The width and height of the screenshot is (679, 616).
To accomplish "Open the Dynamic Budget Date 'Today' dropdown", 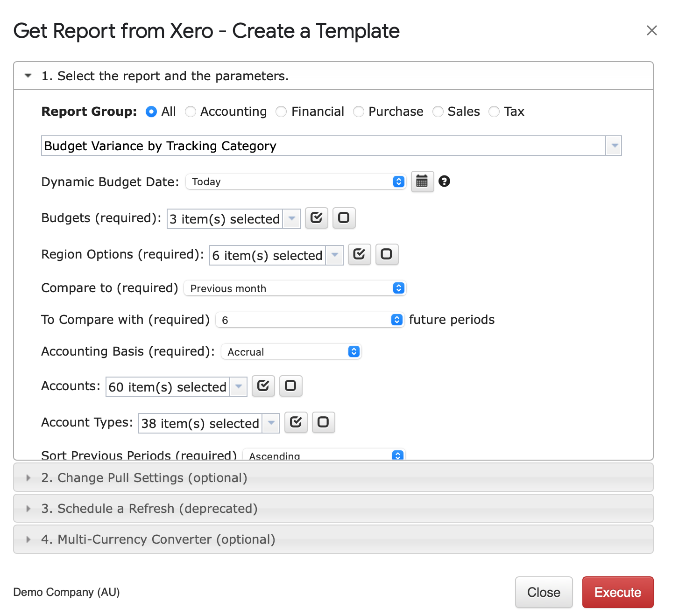I will [296, 182].
